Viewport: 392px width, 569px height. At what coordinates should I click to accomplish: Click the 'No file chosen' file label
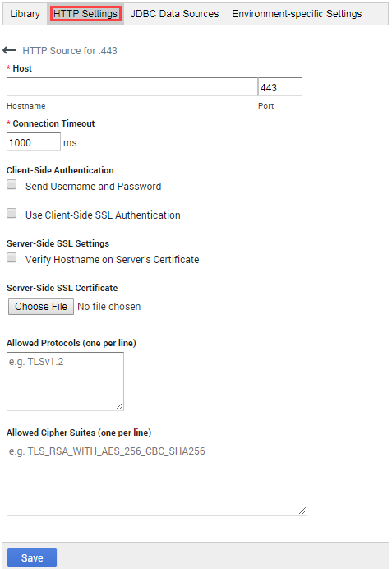tap(108, 307)
